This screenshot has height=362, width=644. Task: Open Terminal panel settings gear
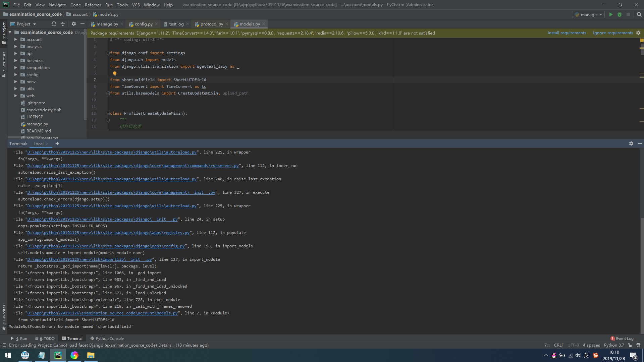click(x=631, y=143)
